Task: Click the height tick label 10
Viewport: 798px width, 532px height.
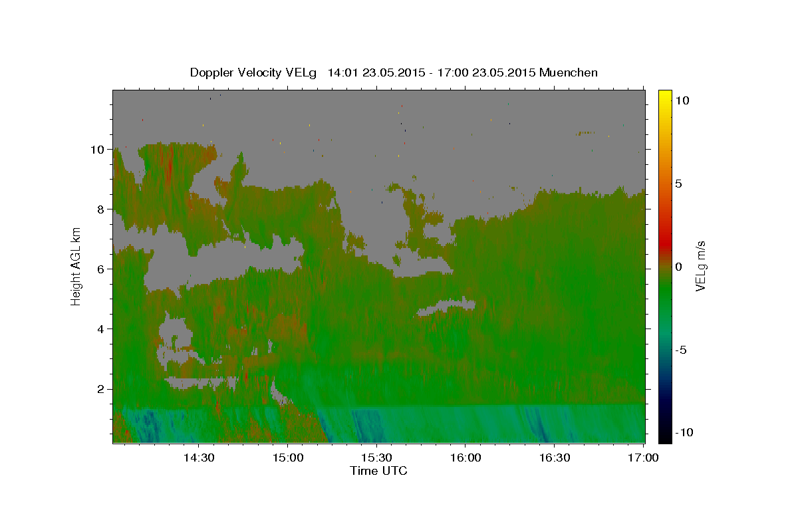Action: (x=98, y=150)
